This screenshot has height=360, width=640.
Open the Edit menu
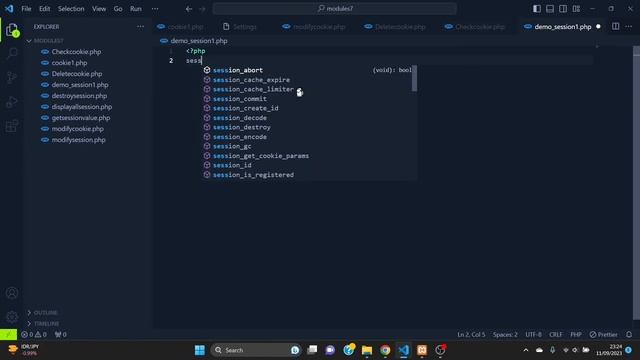click(44, 9)
